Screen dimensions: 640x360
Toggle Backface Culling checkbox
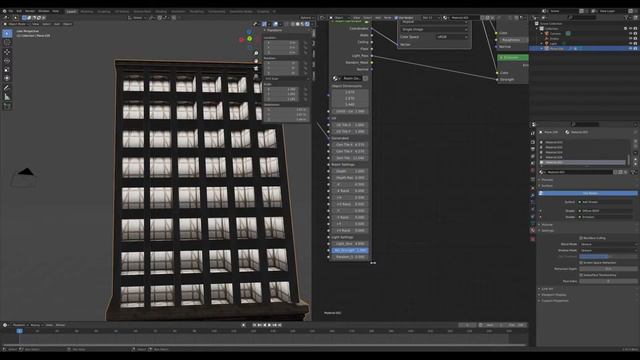click(x=581, y=238)
